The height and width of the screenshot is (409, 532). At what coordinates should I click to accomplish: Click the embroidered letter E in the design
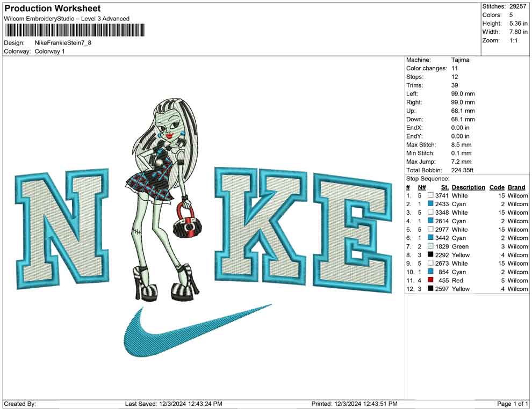click(352, 233)
